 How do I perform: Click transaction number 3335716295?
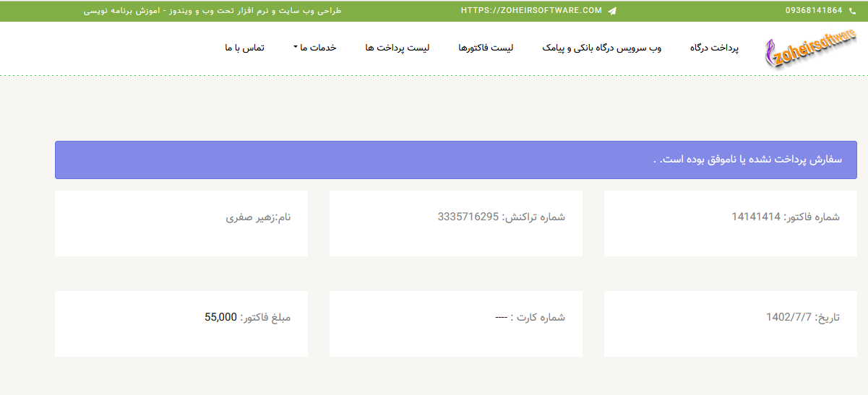point(468,217)
